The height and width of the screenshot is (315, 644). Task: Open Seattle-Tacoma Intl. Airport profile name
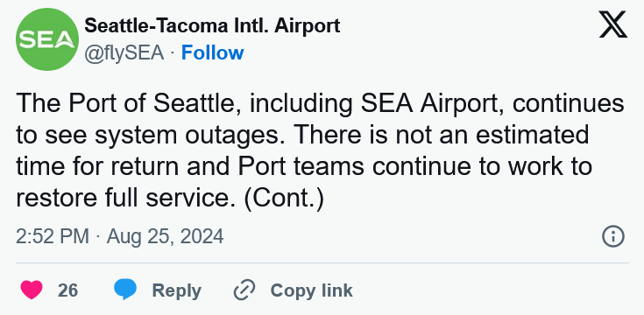pos(212,26)
